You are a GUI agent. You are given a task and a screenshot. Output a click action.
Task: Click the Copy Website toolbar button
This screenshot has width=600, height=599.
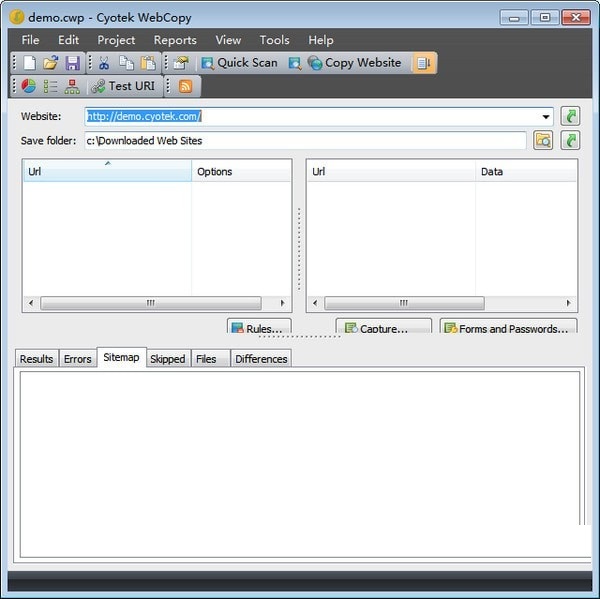coord(354,63)
